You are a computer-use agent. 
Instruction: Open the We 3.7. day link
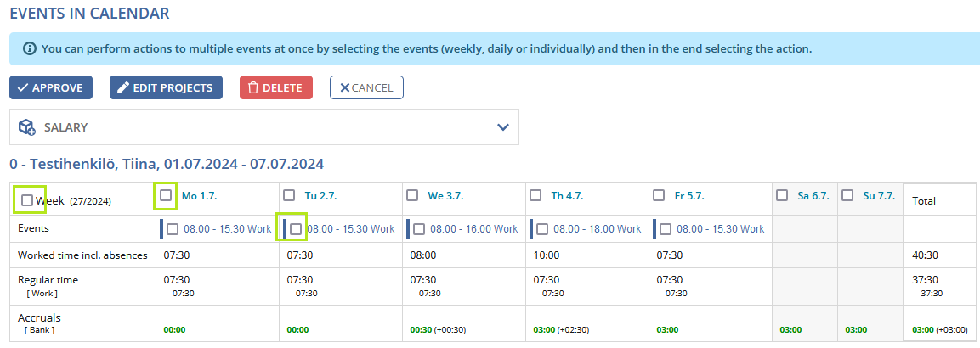click(x=444, y=196)
